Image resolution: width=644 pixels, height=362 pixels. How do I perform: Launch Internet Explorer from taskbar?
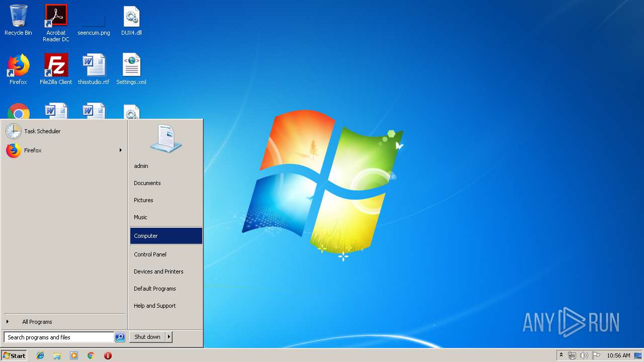40,355
